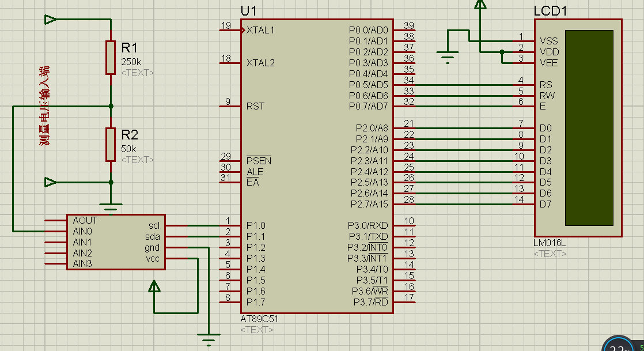Click the junction dot on the VDD/VEE wire
This screenshot has width=644, height=351.
pos(502,52)
